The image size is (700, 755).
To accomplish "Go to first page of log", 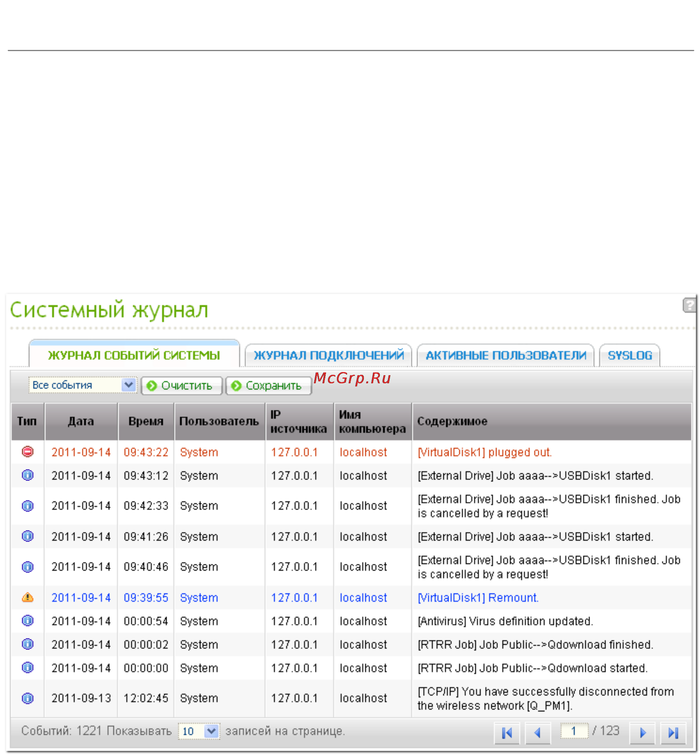I will (507, 733).
